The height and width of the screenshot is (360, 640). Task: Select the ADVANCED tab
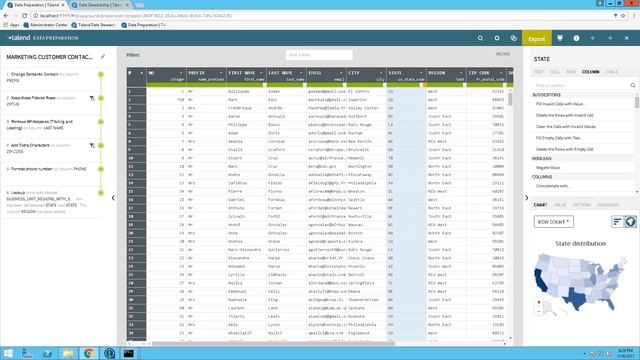pos(608,205)
